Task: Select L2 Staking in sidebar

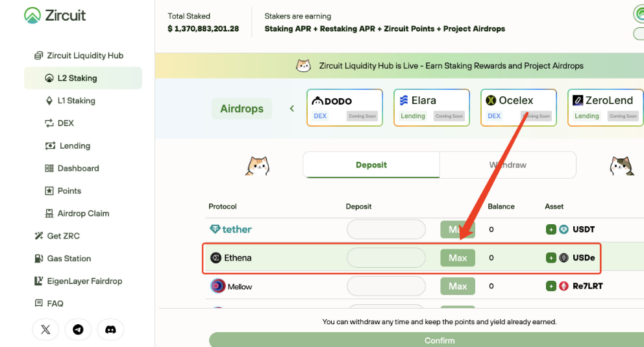Action: (x=83, y=78)
